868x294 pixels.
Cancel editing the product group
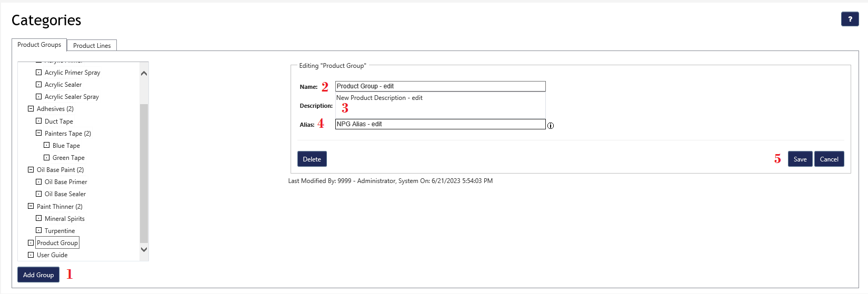click(x=829, y=159)
